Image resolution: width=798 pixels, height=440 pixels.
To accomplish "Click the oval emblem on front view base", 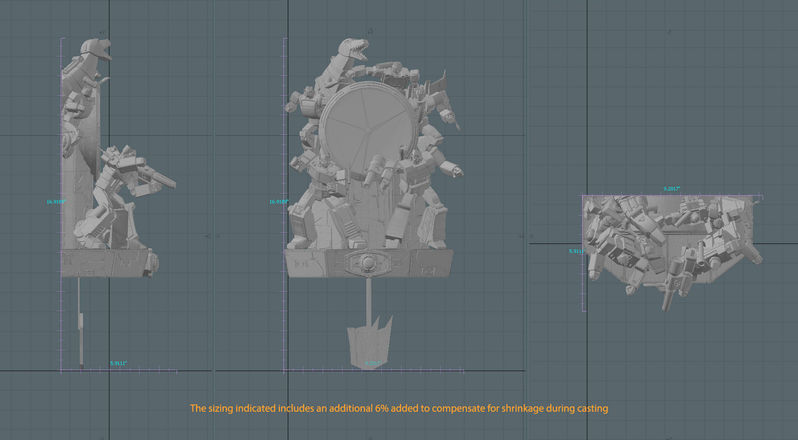I will coord(367,263).
